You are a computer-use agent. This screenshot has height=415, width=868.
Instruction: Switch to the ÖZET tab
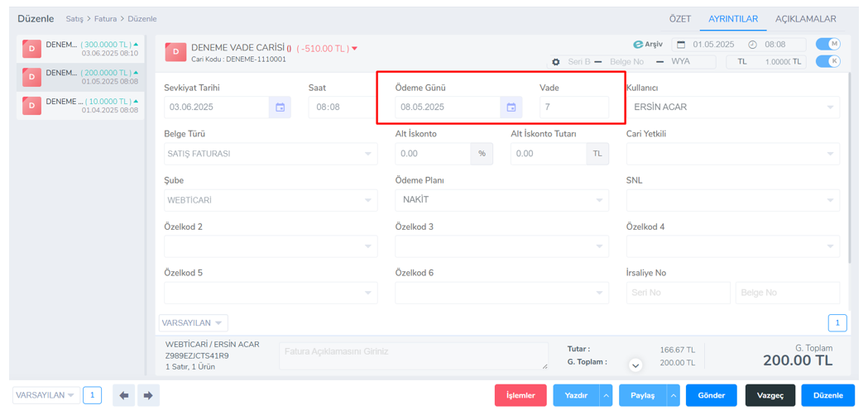(679, 19)
